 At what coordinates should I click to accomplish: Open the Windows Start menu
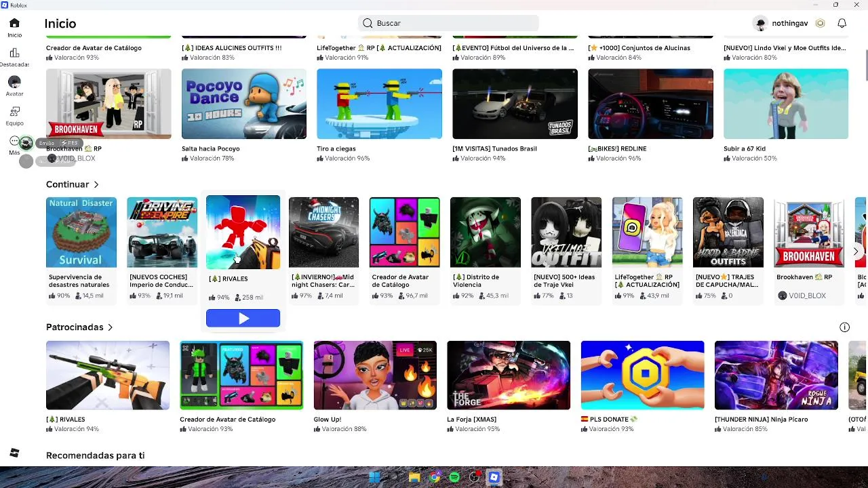click(x=374, y=477)
